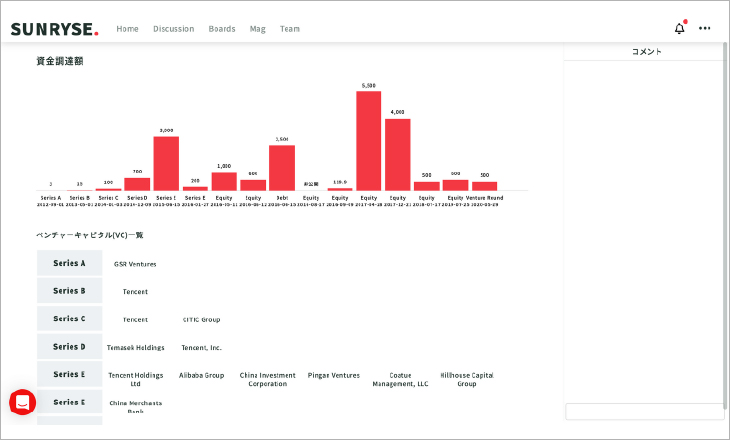Select the Series A row label

click(x=69, y=263)
